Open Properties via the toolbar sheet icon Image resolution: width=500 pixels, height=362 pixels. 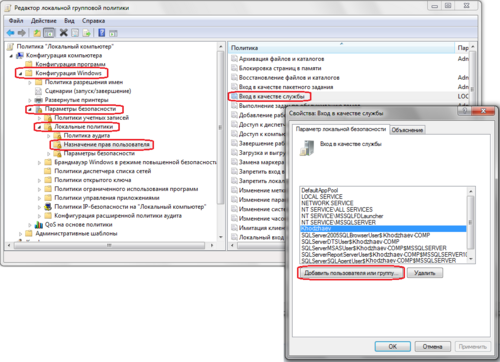click(75, 33)
